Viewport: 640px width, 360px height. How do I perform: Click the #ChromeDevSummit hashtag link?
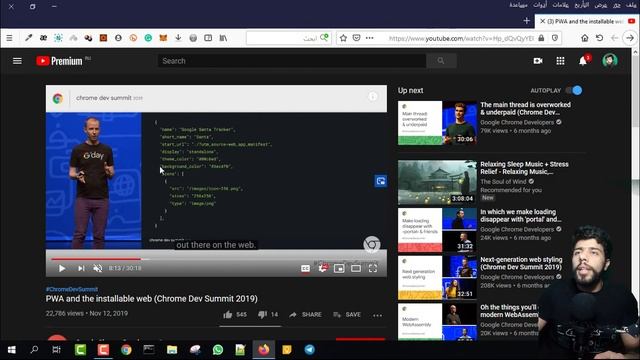point(72,289)
